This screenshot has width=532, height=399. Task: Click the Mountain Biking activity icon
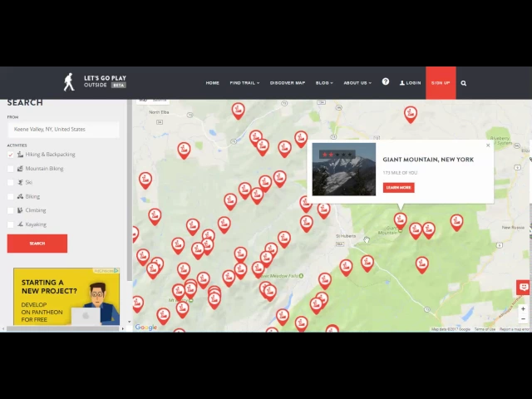point(20,168)
